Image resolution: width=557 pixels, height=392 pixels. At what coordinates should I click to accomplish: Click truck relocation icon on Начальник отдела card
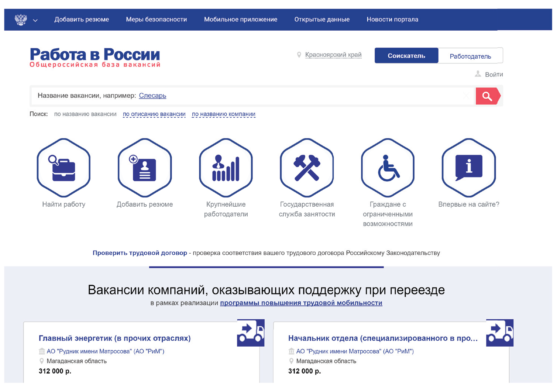(500, 333)
